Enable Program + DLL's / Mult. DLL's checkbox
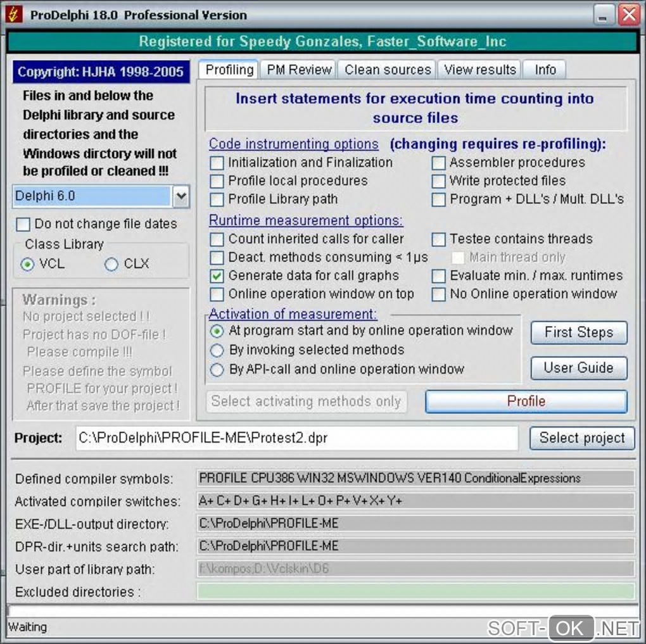 [x=438, y=200]
